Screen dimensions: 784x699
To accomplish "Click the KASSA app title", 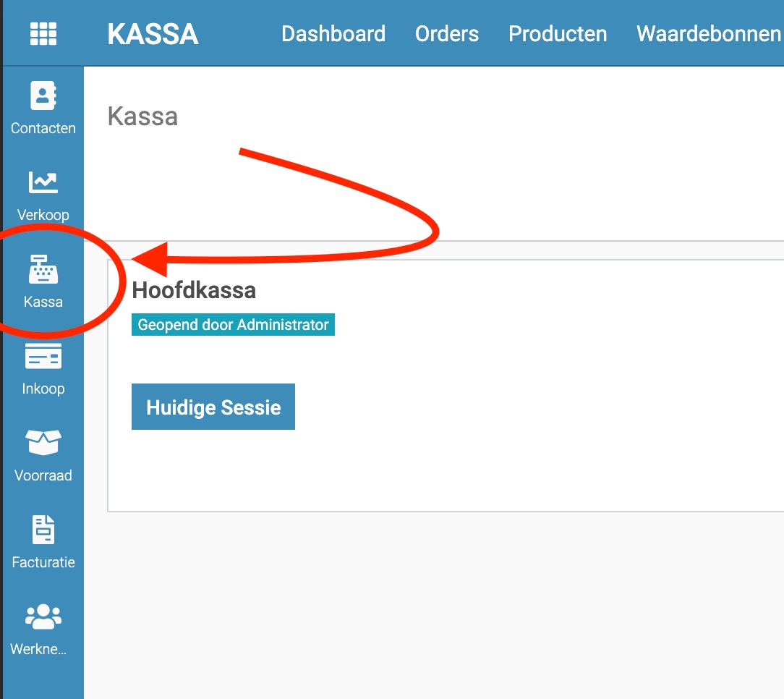I will click(x=153, y=34).
